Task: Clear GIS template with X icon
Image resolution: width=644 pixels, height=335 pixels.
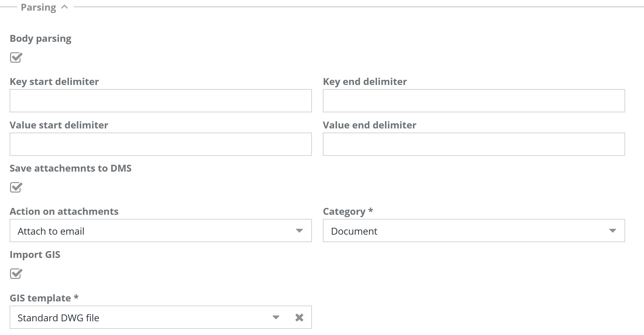Action: pos(299,318)
